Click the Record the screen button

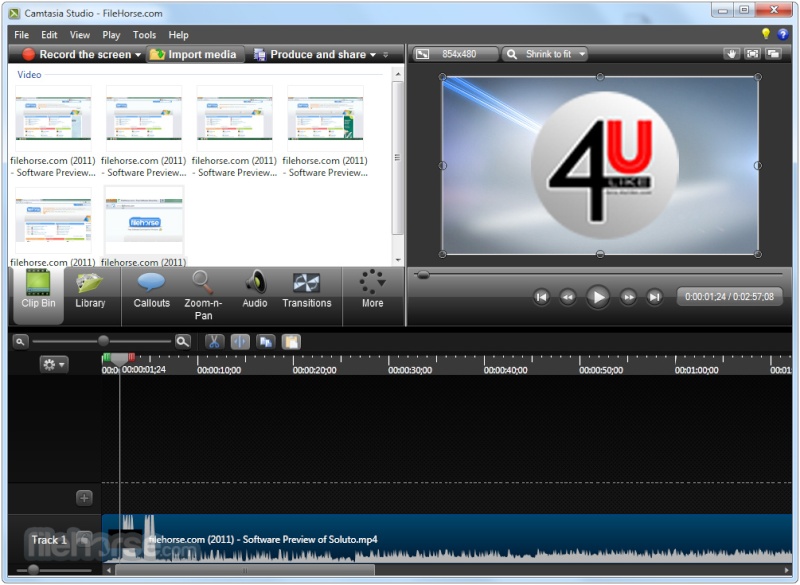(77, 54)
